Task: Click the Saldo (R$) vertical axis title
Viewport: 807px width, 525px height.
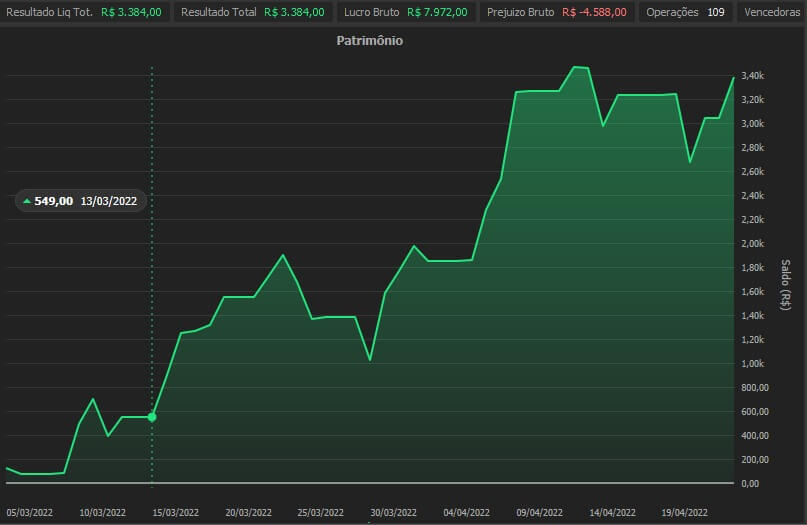Action: coord(785,284)
